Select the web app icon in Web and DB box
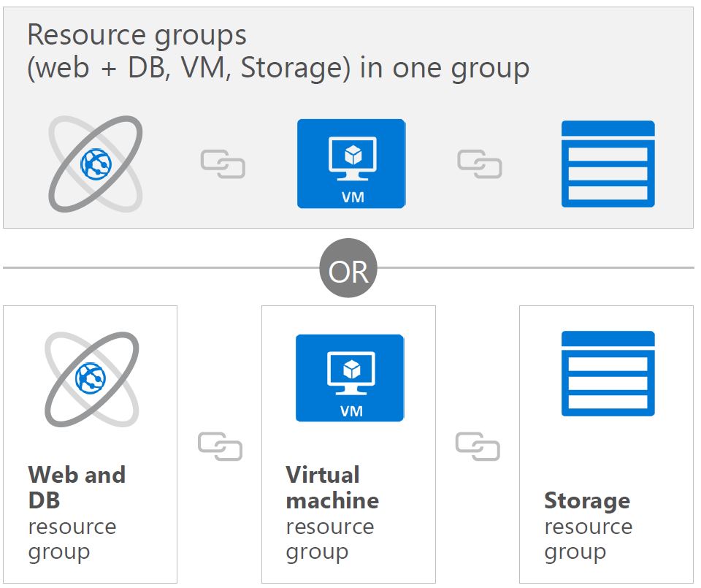701x588 pixels. click(92, 379)
